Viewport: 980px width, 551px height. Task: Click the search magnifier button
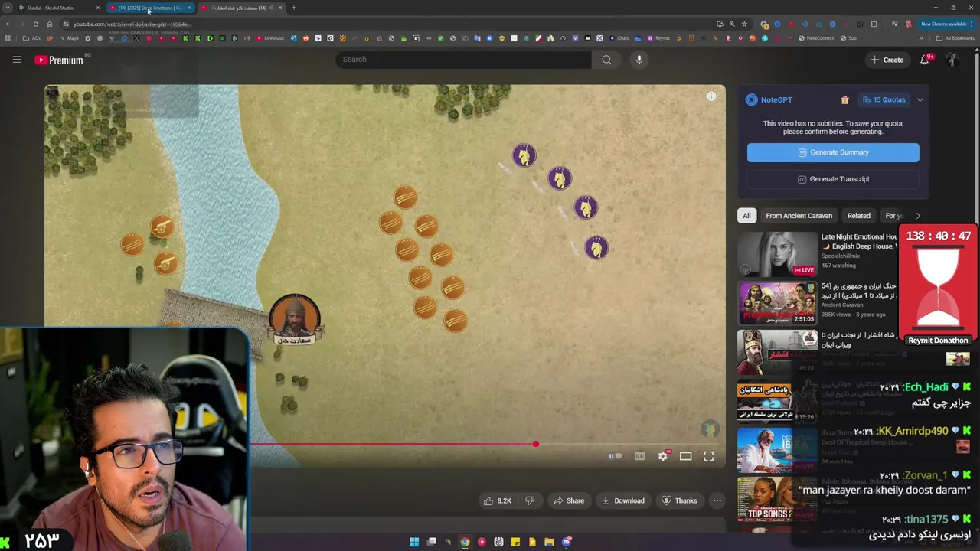[606, 60]
